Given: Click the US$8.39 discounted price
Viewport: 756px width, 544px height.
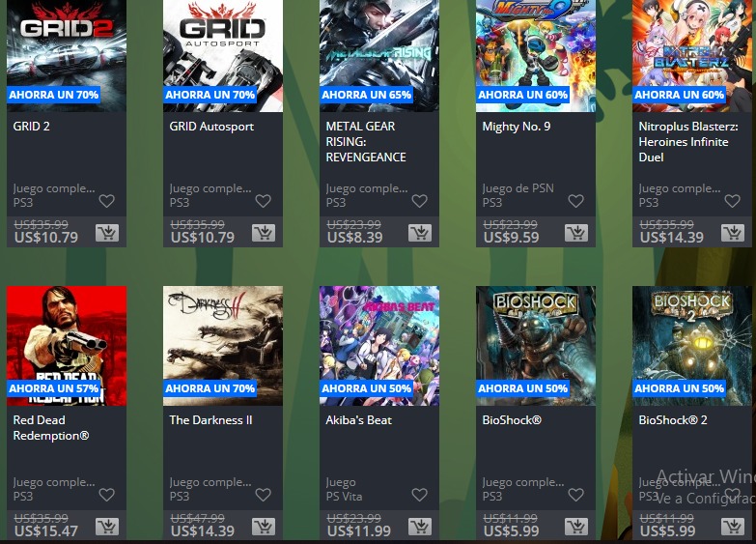Looking at the screenshot, I should tap(355, 238).
